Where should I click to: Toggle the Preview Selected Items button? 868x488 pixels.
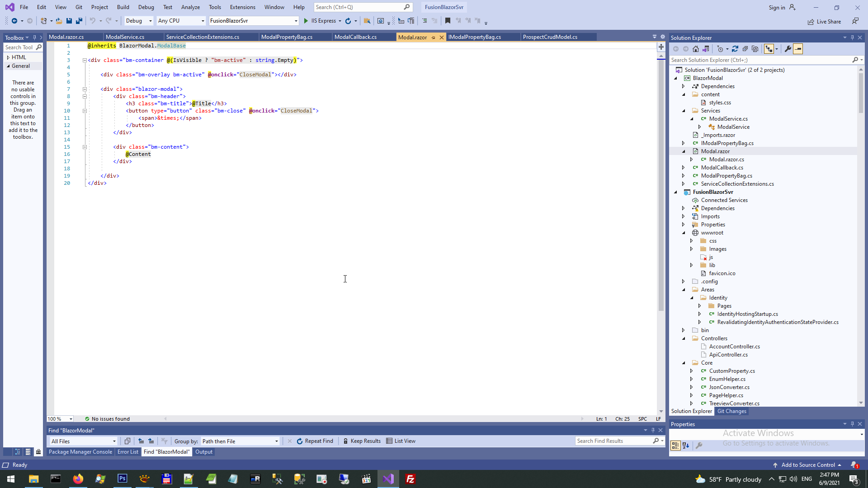(x=798, y=49)
